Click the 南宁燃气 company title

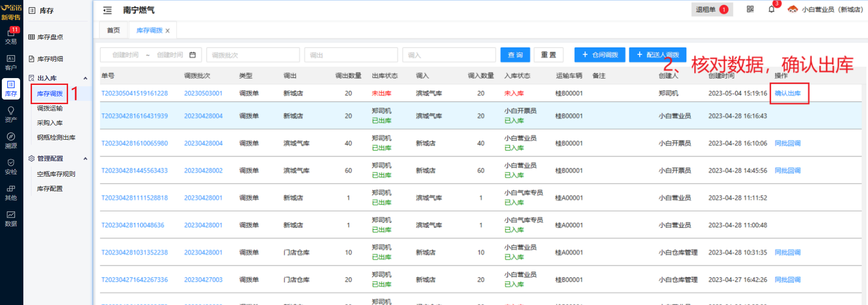pos(139,10)
